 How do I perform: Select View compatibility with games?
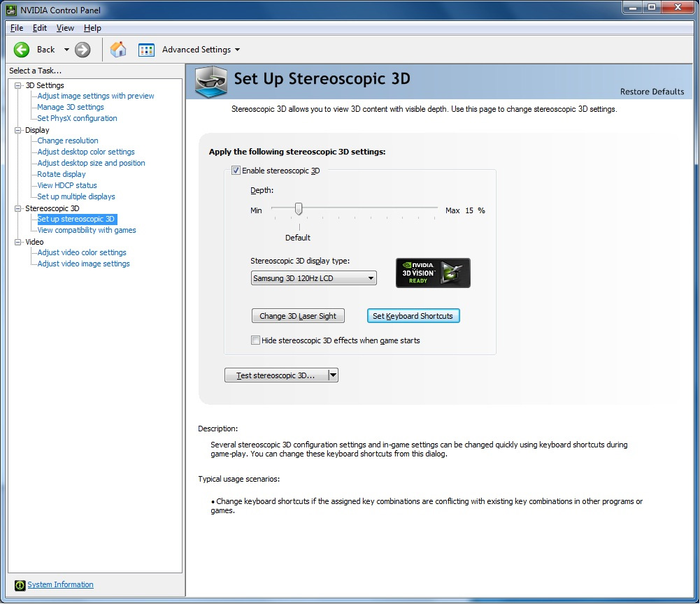tap(87, 231)
